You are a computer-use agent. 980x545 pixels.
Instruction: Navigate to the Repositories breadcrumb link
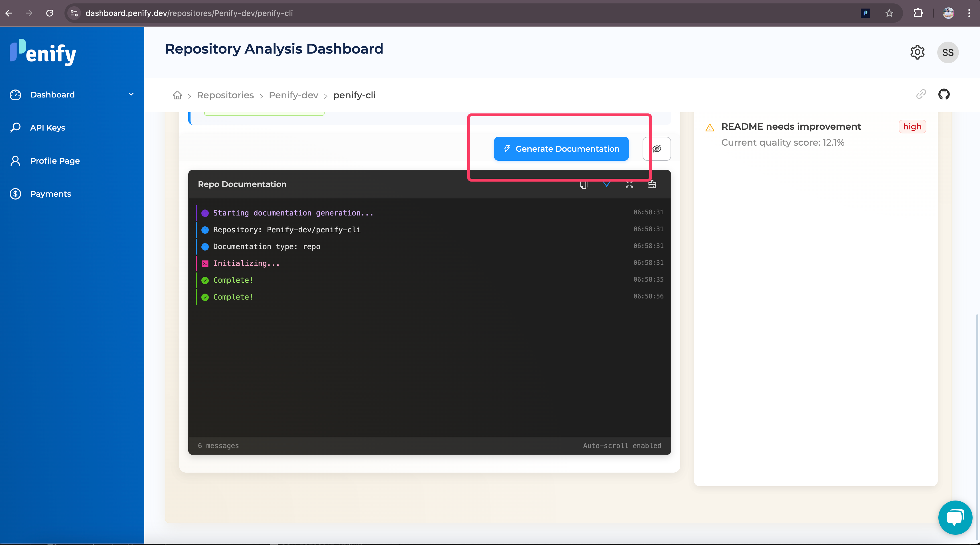[225, 95]
